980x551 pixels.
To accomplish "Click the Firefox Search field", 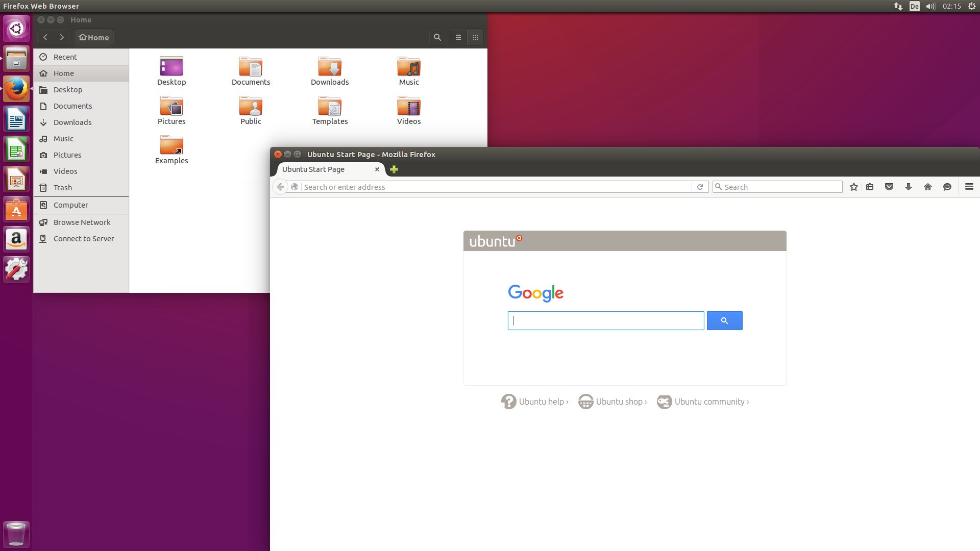I will click(777, 187).
